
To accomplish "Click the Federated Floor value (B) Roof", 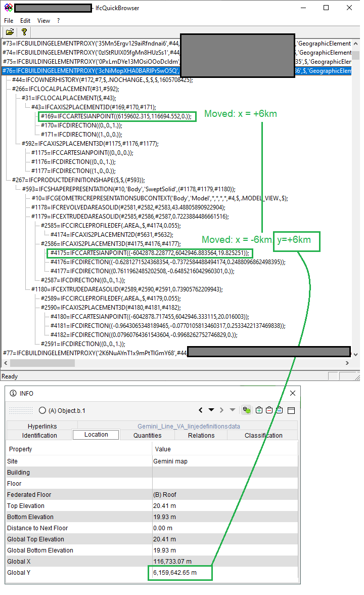I will [x=165, y=495].
